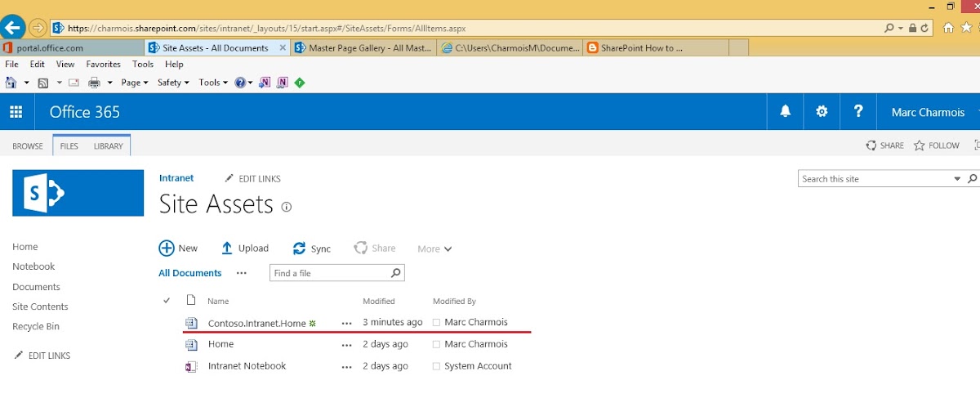
Task: Click the green diamond Fiddler icon
Action: [300, 83]
